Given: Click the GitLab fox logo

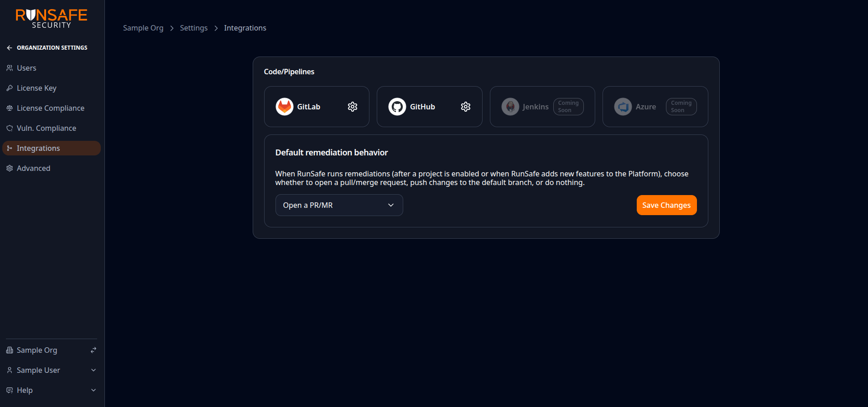Looking at the screenshot, I should (x=285, y=107).
